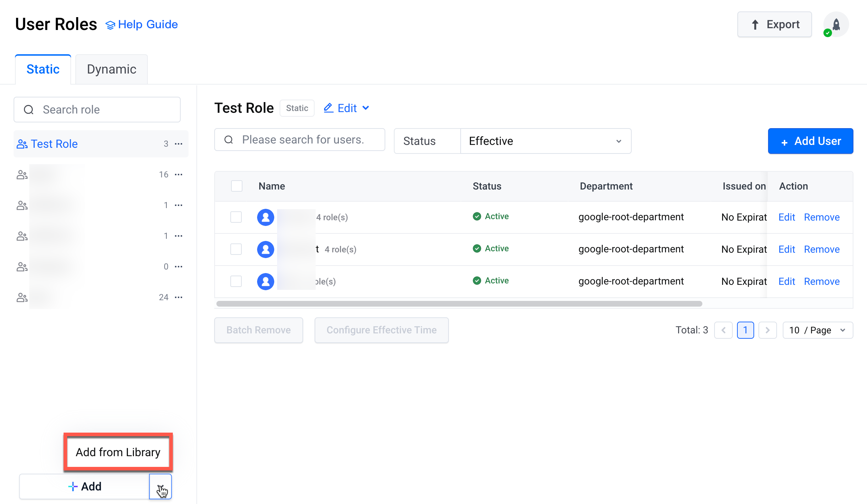Check the second user row checkbox
Image resolution: width=867 pixels, height=504 pixels.
[x=236, y=249]
